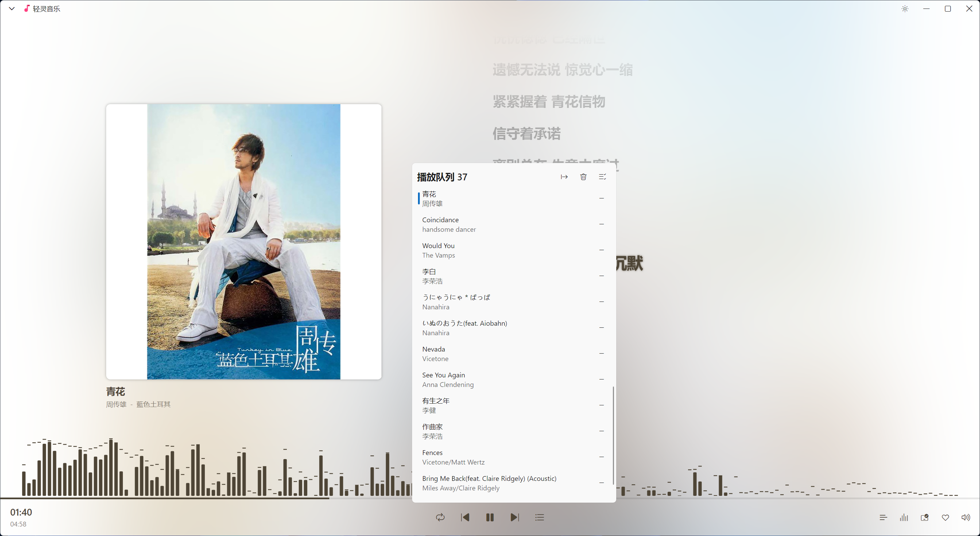Remove 李白 from the play queue
The image size is (980, 536).
click(602, 276)
